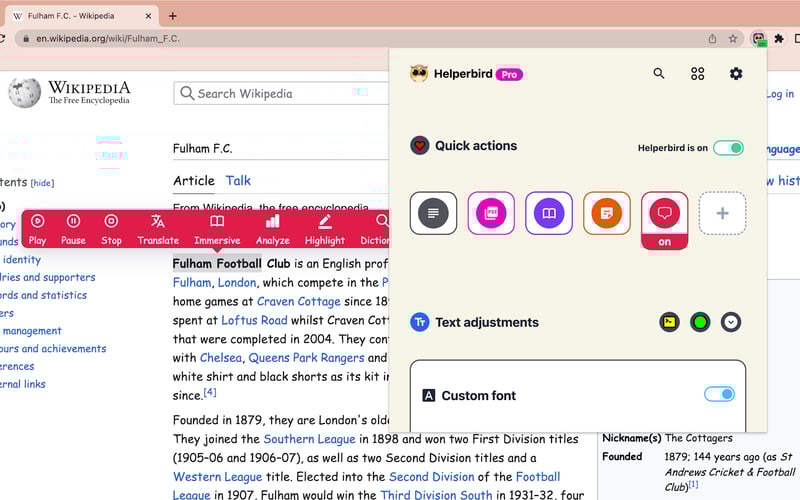Click the Text adjustments Tr icon
Screen dimensions: 800x500
419,322
